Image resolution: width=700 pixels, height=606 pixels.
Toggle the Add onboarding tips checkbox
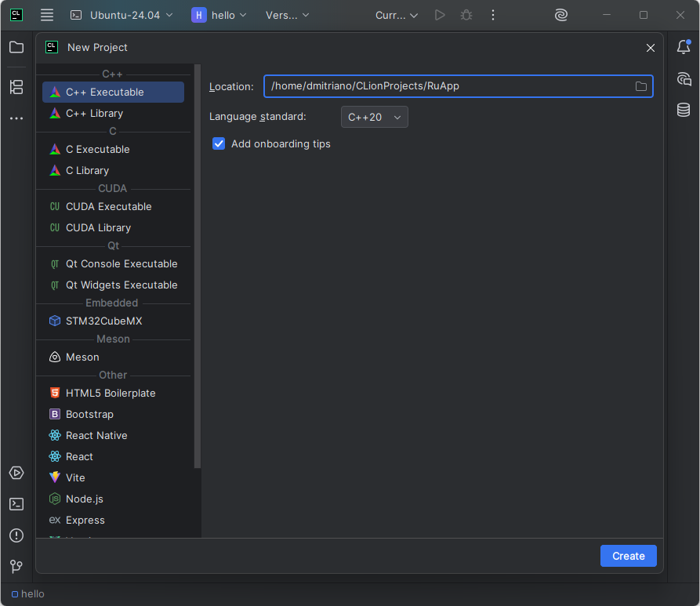pos(219,143)
